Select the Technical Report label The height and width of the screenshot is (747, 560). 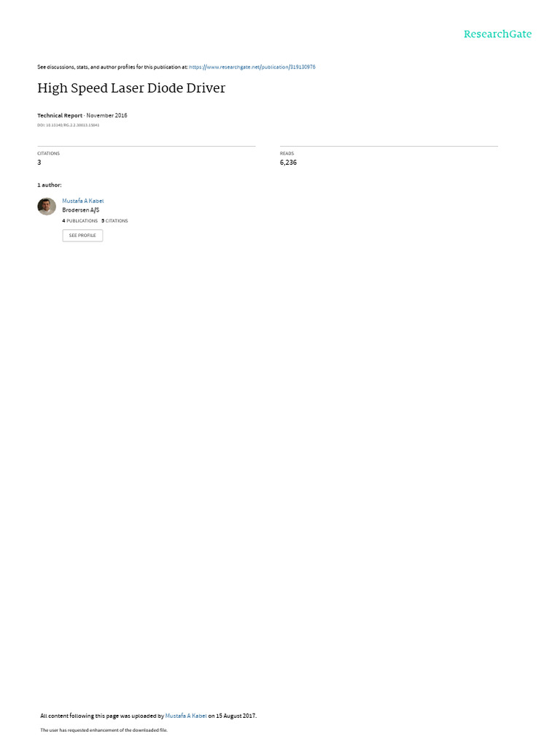click(x=60, y=115)
